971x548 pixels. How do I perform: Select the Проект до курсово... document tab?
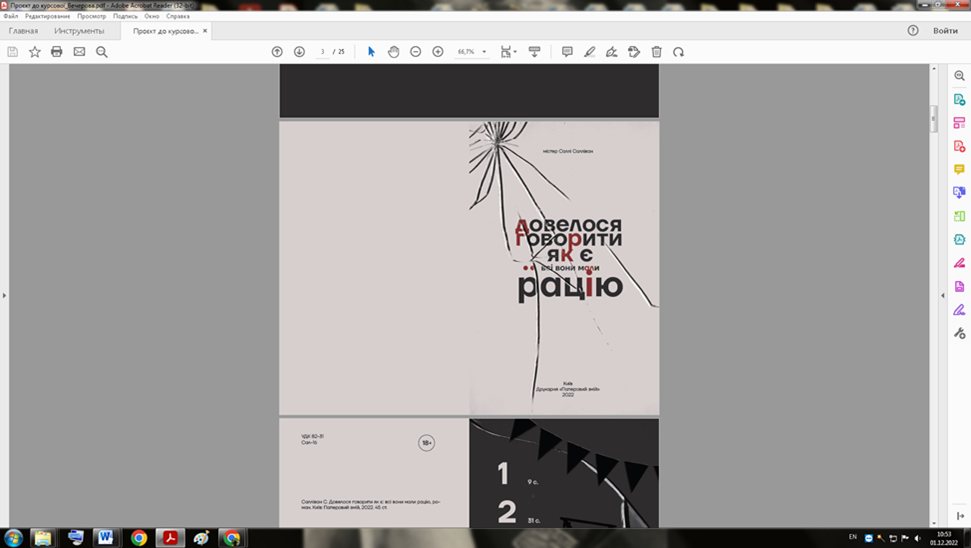(x=165, y=30)
